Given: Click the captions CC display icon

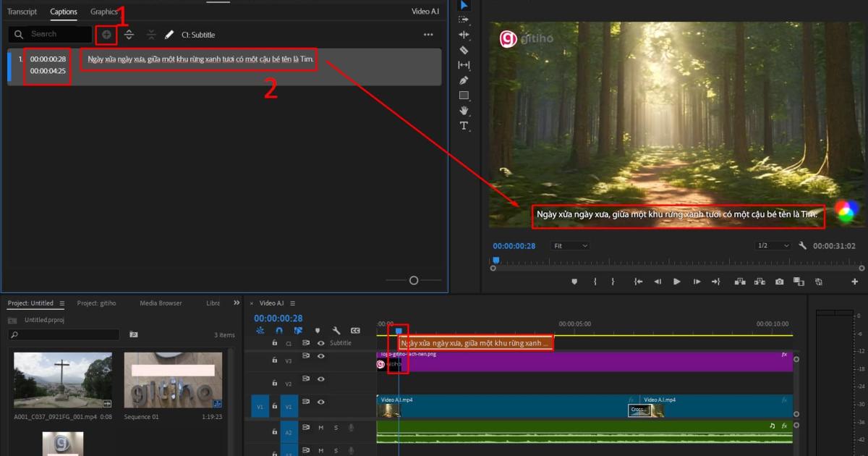Looking at the screenshot, I should coord(355,331).
